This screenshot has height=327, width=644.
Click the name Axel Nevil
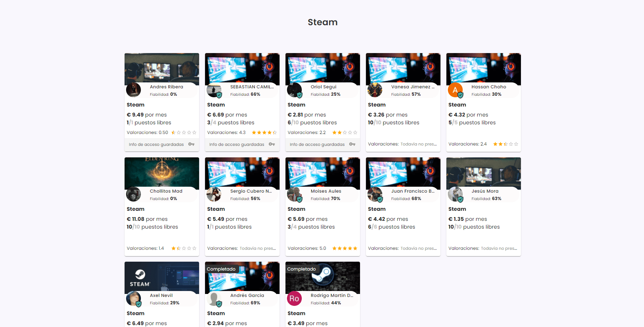(161, 295)
